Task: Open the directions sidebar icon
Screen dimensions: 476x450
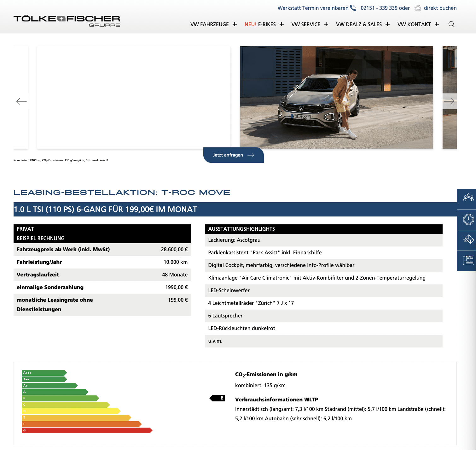Action: [x=468, y=240]
